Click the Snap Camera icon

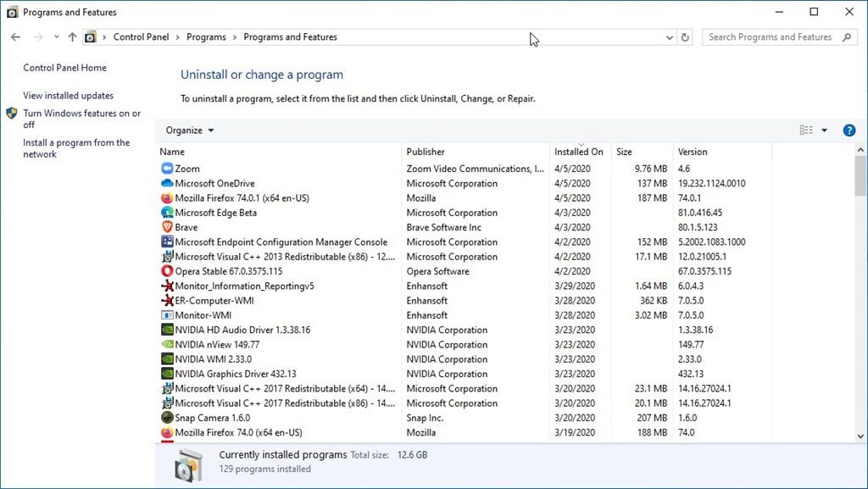[166, 418]
